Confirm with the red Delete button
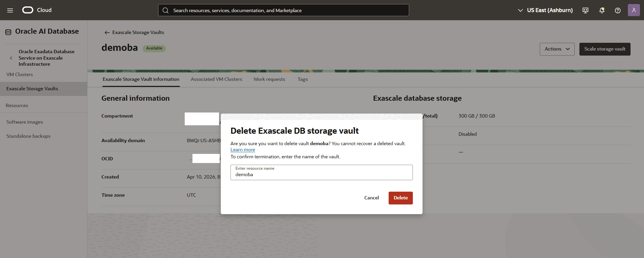Image resolution: width=644 pixels, height=258 pixels. (400, 198)
